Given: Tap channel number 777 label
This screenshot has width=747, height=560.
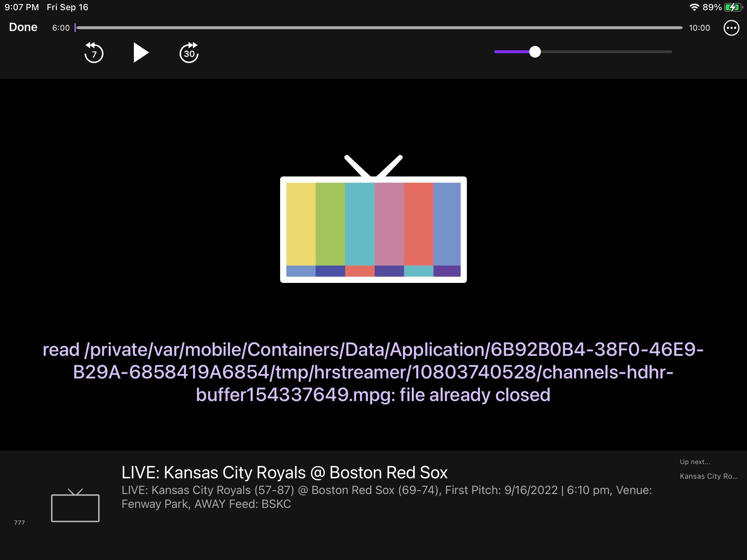Looking at the screenshot, I should (19, 522).
